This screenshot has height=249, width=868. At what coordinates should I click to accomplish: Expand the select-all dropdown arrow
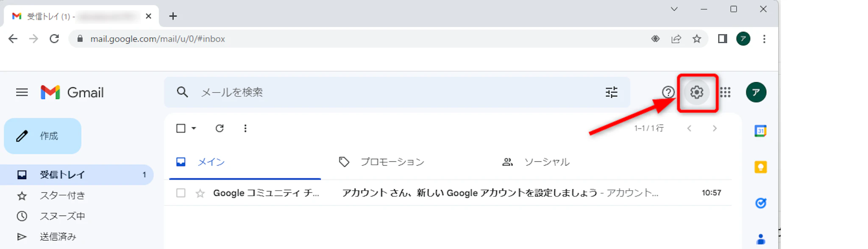point(194,128)
